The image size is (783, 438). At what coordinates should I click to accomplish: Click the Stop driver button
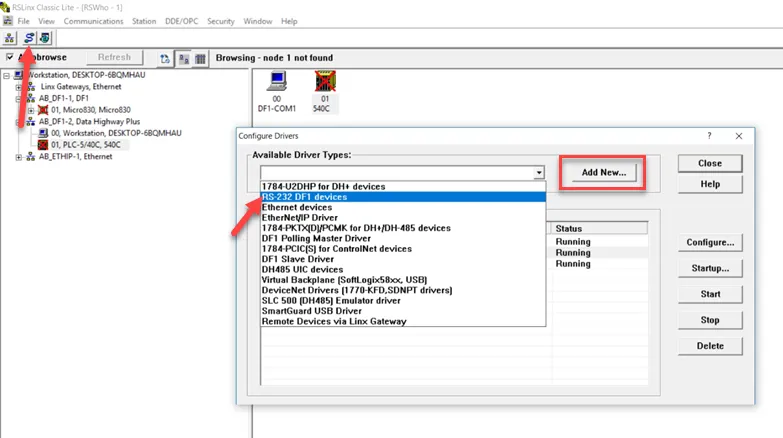tap(710, 320)
